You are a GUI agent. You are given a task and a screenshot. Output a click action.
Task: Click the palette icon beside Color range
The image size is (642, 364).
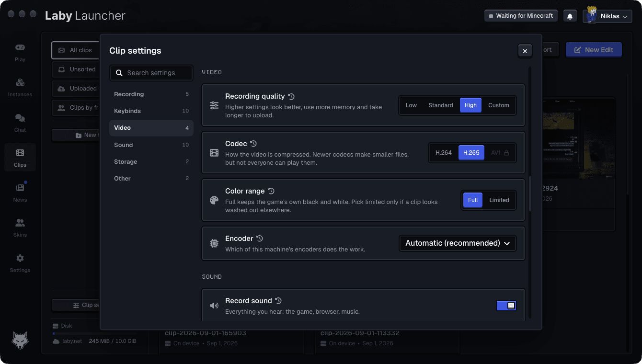pyautogui.click(x=214, y=200)
